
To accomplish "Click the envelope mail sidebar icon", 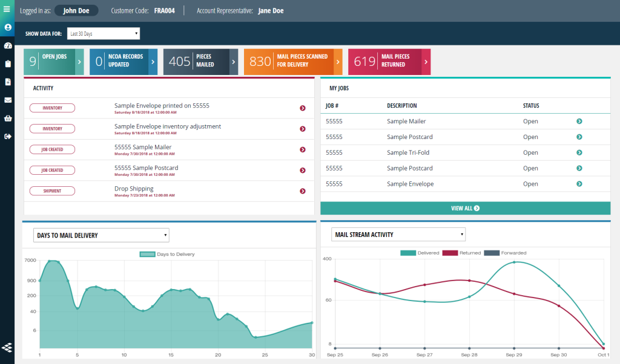I will [x=7, y=100].
